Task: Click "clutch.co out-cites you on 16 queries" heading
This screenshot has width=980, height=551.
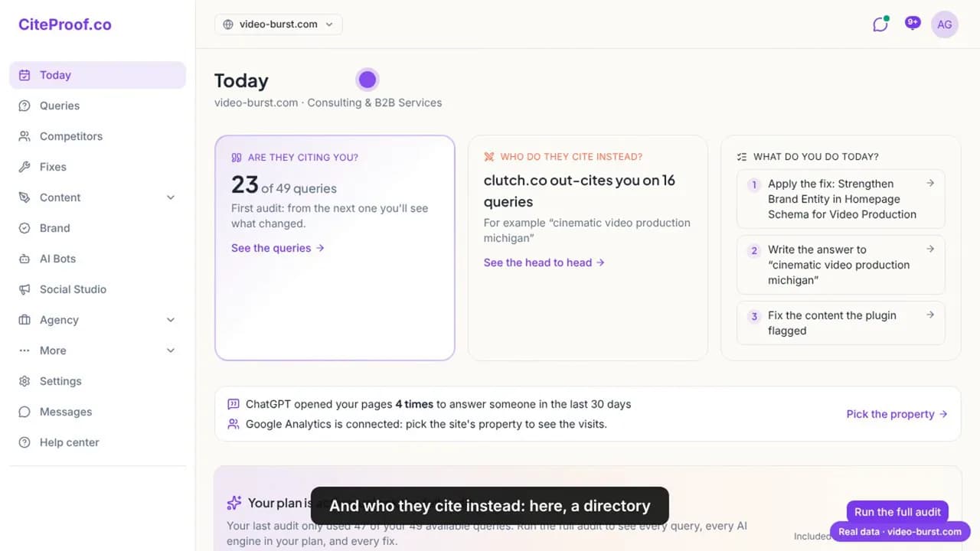Action: coord(580,191)
